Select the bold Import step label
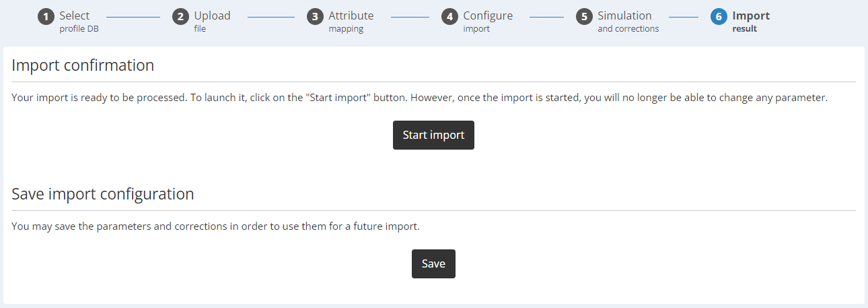The width and height of the screenshot is (868, 308). click(x=751, y=16)
